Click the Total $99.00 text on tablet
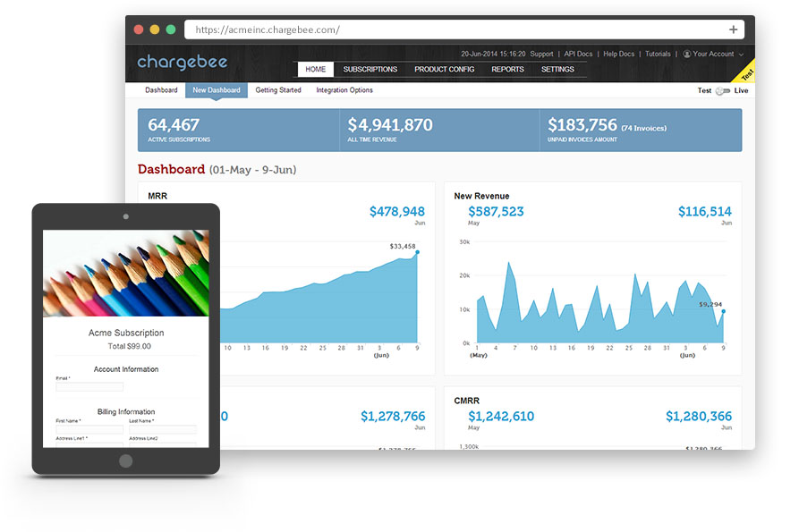Viewport: 799px width, 532px height. [130, 346]
